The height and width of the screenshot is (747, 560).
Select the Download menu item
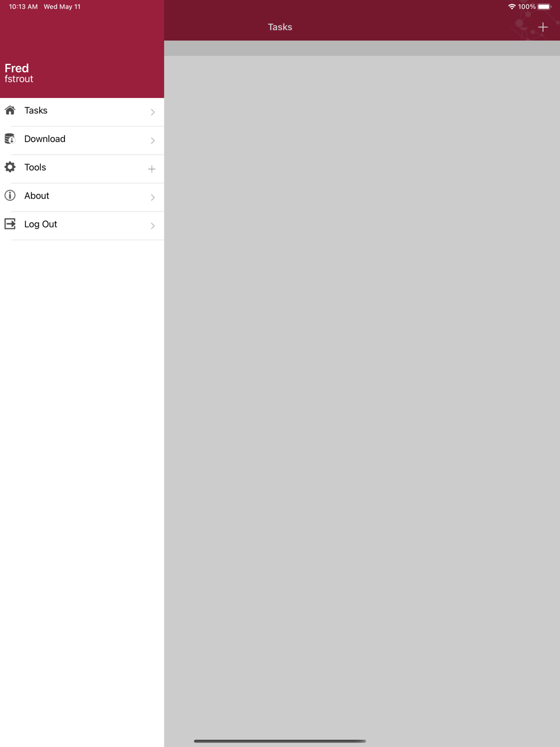(82, 141)
